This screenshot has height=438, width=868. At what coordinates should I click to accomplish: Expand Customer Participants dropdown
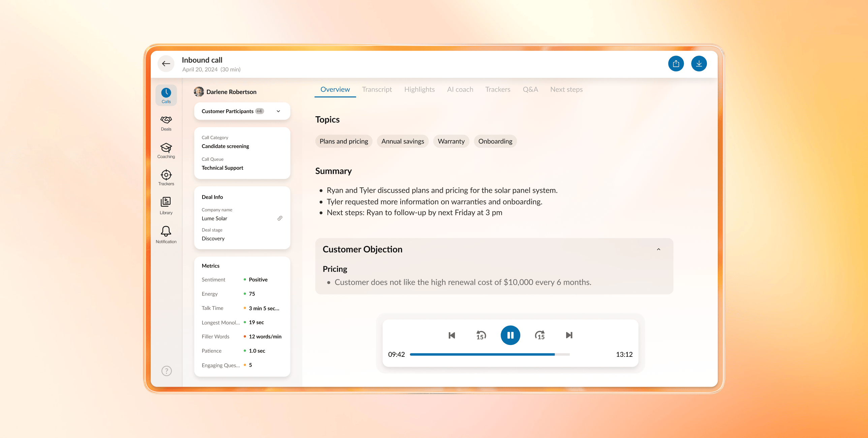[242, 111]
